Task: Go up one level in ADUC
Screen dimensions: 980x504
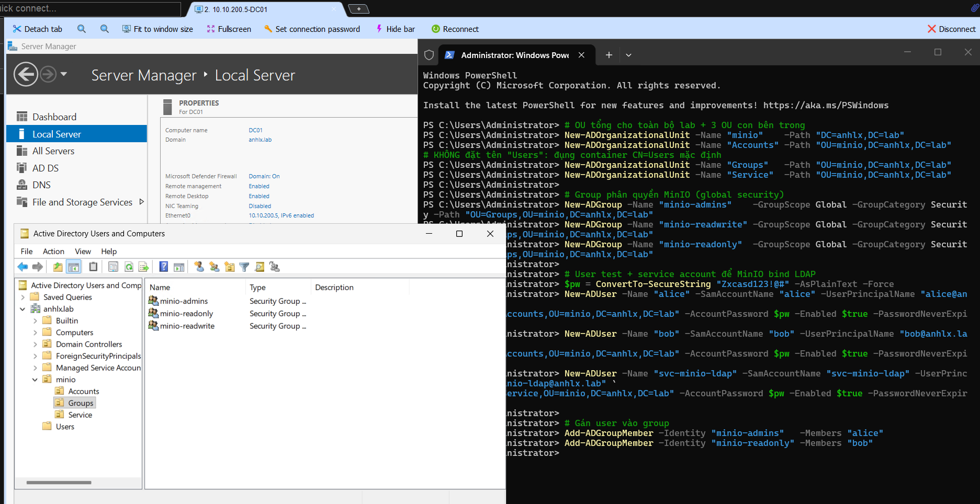Action: click(x=58, y=267)
